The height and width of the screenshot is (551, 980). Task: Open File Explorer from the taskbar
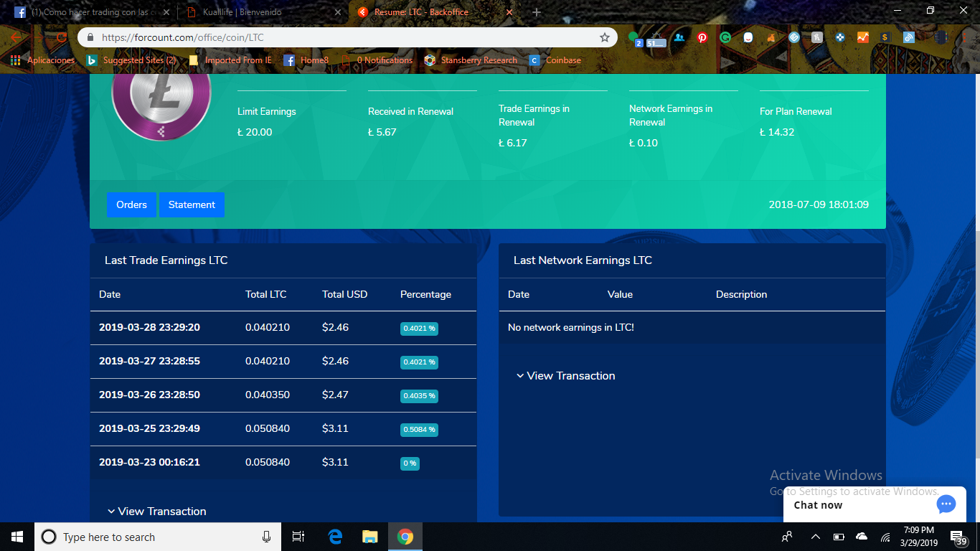[x=369, y=537]
